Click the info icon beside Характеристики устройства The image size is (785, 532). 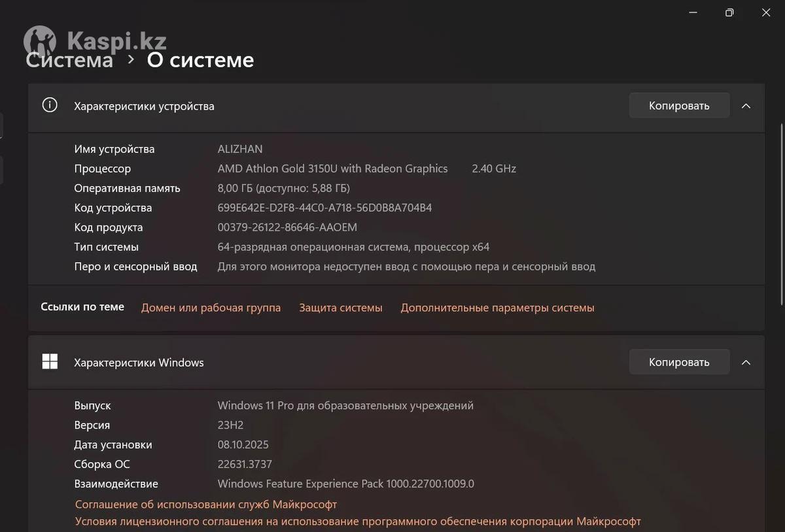[50, 105]
